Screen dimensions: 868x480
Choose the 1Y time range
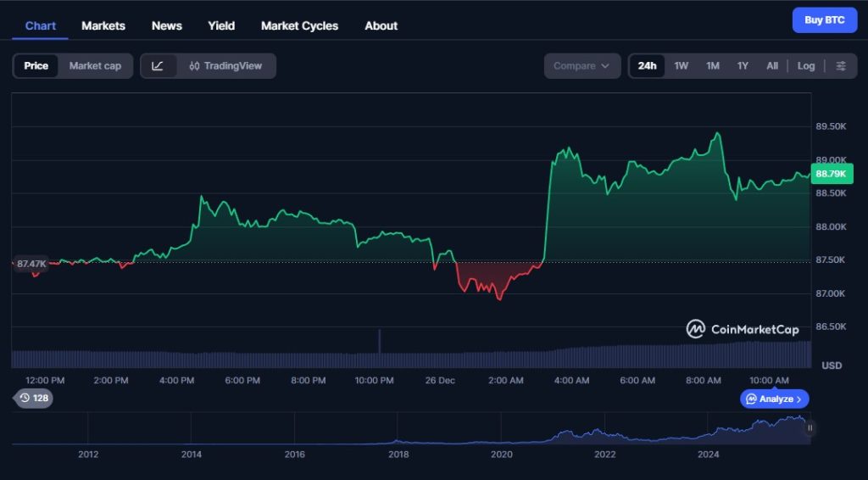tap(743, 66)
